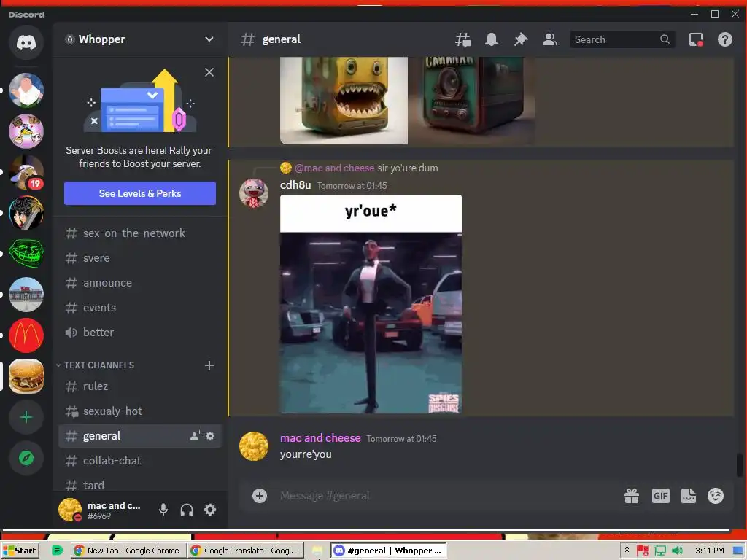Click See Levels & Perks button
This screenshot has height=560, width=747.
point(140,193)
